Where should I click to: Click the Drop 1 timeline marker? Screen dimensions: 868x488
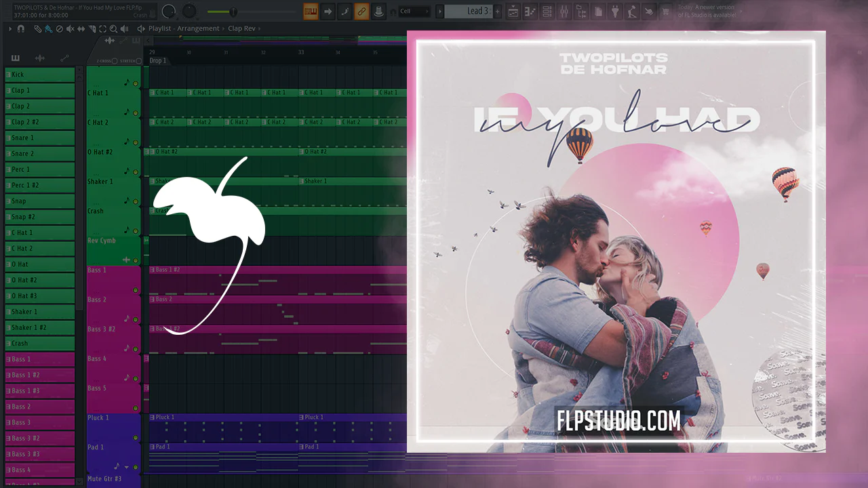[x=158, y=61]
